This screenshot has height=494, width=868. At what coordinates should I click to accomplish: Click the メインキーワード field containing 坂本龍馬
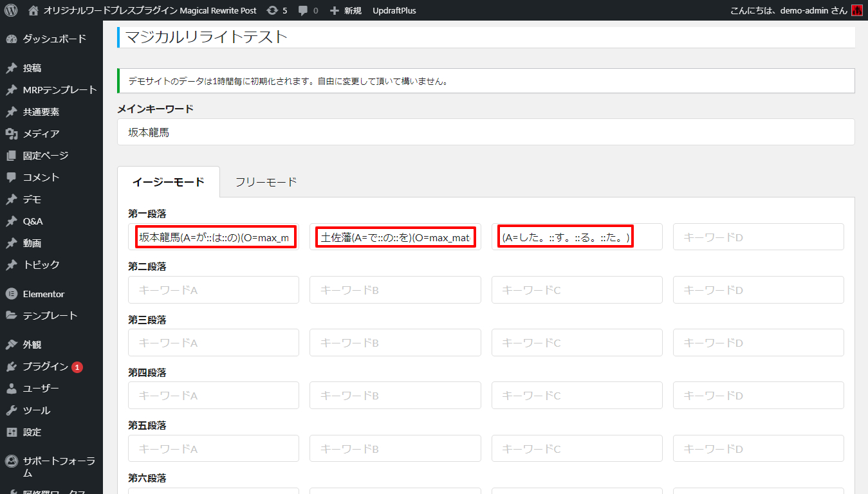tap(486, 132)
